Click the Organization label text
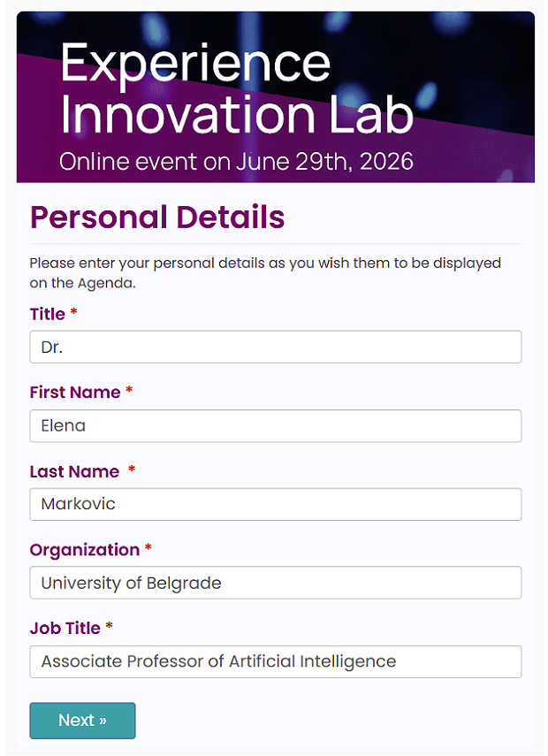The image size is (548, 756). (x=85, y=550)
